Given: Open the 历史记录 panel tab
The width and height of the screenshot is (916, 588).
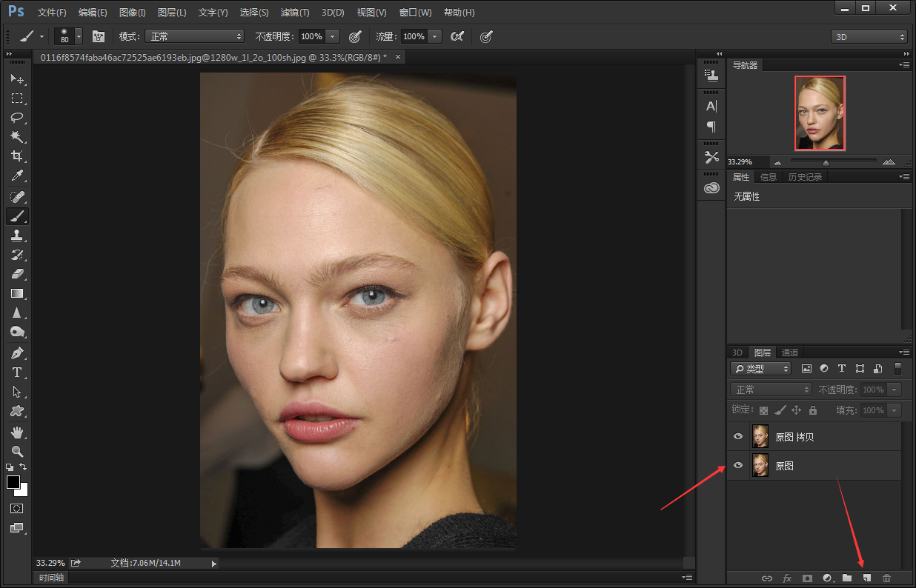Looking at the screenshot, I should coord(805,177).
